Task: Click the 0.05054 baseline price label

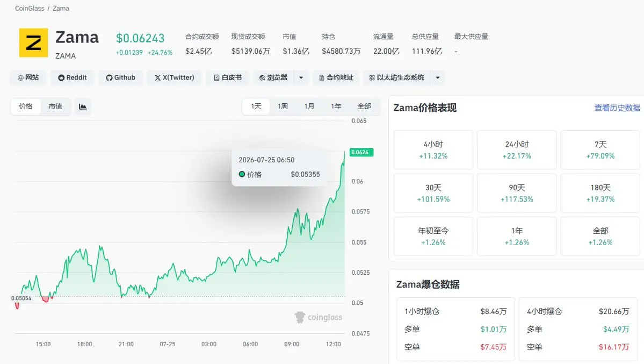Action: (x=21, y=298)
